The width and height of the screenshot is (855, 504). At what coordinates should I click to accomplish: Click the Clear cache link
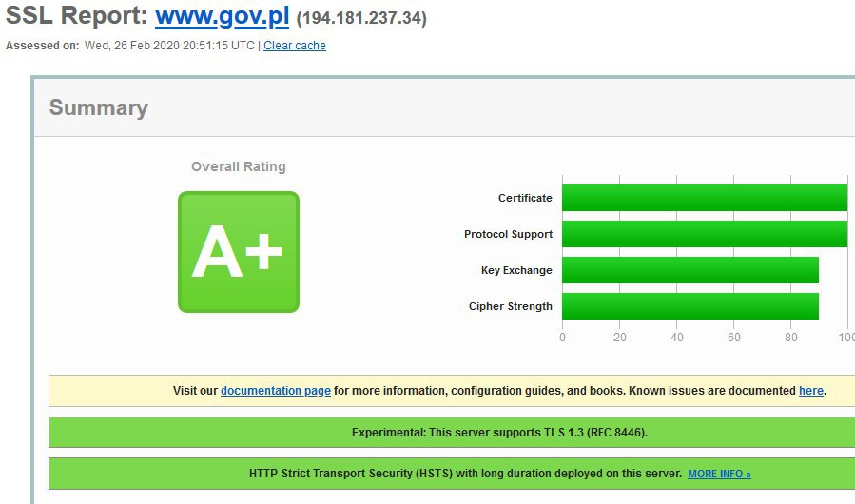295,46
